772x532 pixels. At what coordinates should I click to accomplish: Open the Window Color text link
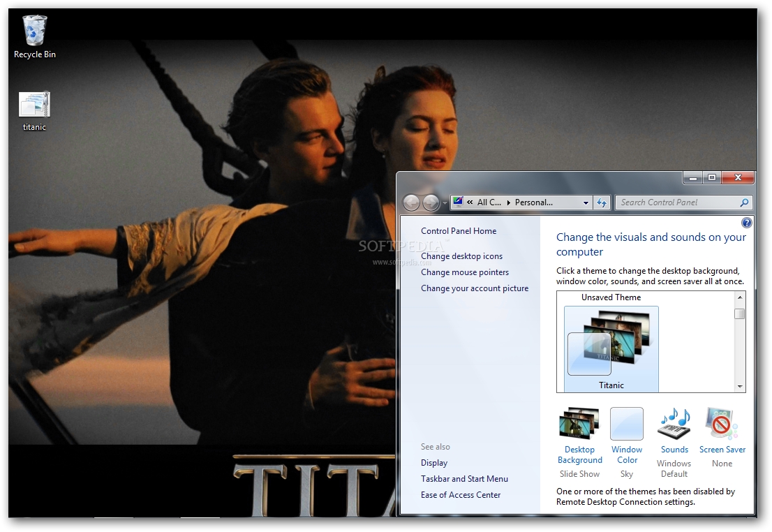click(627, 455)
